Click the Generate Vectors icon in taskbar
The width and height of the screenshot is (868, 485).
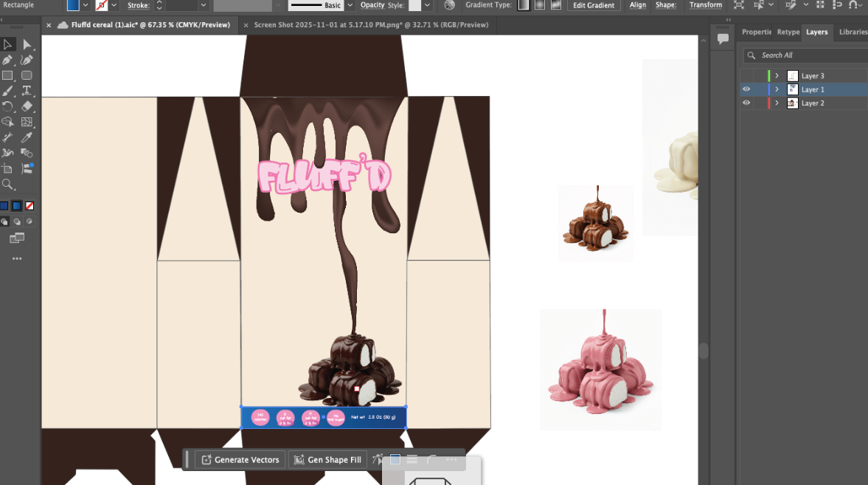coord(206,460)
